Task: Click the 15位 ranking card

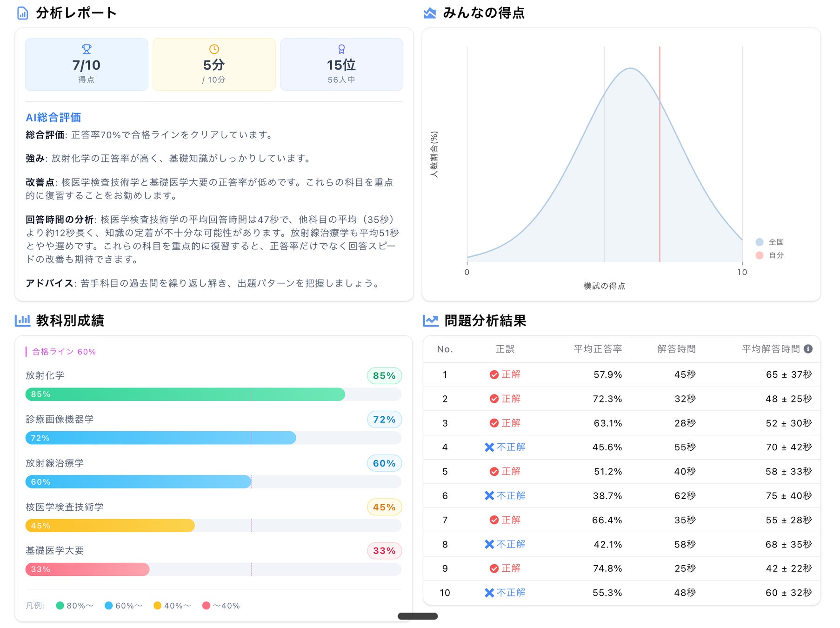Action: pyautogui.click(x=341, y=65)
